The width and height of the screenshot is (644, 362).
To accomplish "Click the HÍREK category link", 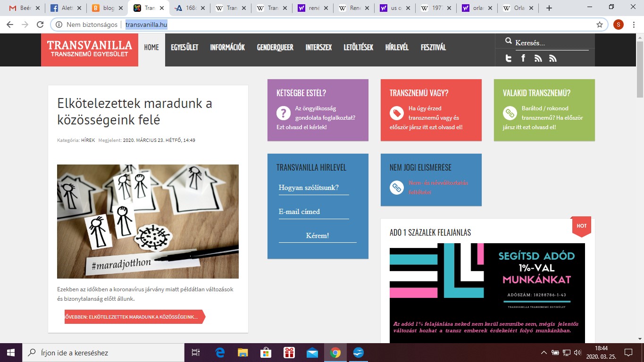I will coord(88,140).
